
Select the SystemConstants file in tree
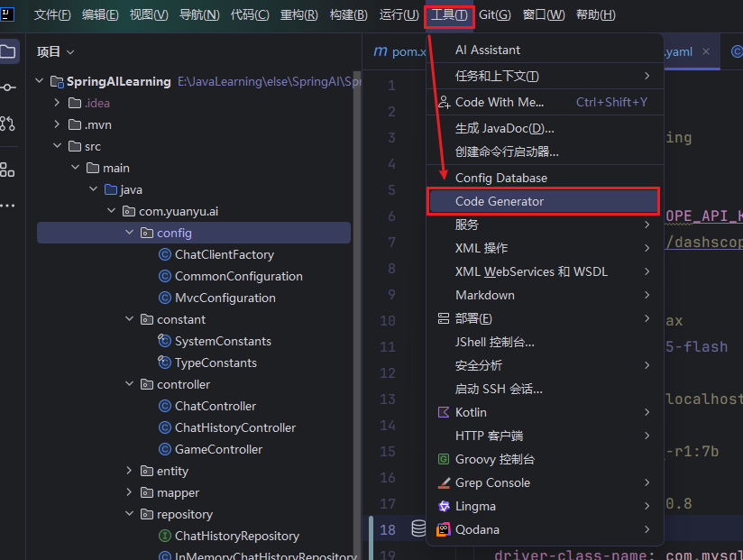click(x=222, y=341)
